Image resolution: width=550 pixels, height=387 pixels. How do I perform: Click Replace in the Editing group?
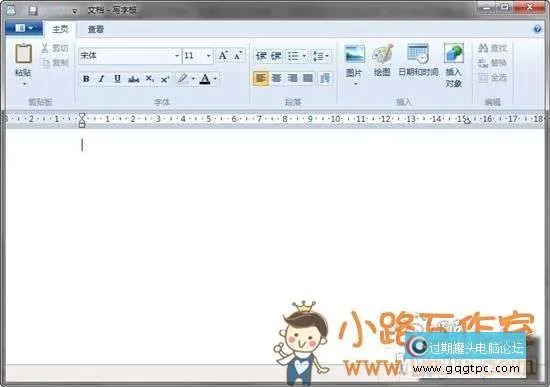coord(492,63)
